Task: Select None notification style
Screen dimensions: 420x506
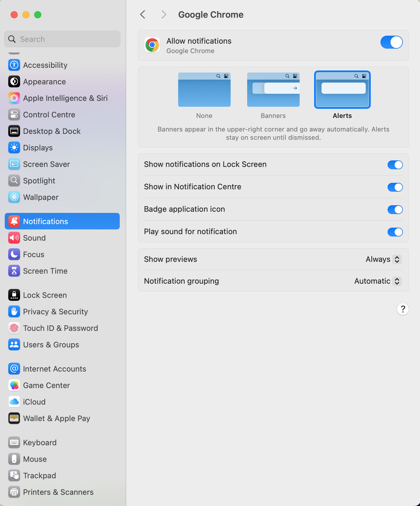Action: pyautogui.click(x=204, y=90)
